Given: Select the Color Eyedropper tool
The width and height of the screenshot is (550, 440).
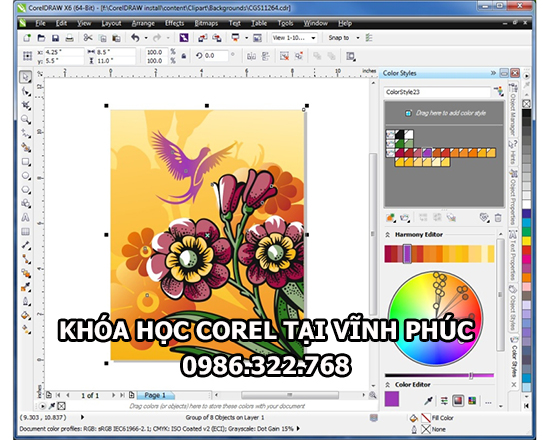Looking at the screenshot, I should [x=26, y=287].
